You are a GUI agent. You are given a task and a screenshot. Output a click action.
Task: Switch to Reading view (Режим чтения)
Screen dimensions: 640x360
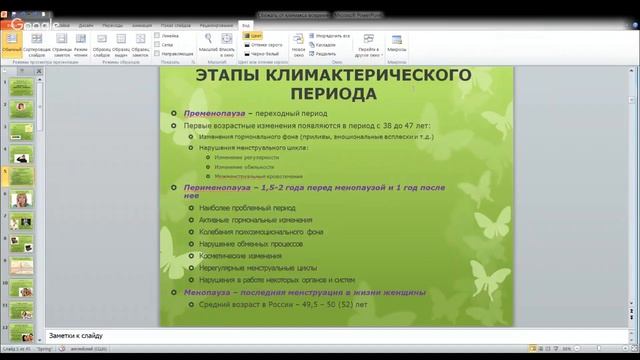pyautogui.click(x=81, y=45)
